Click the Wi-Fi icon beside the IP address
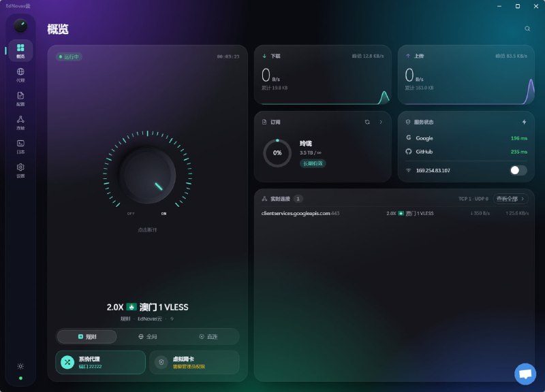Viewport: 545px width, 392px height. pos(408,170)
